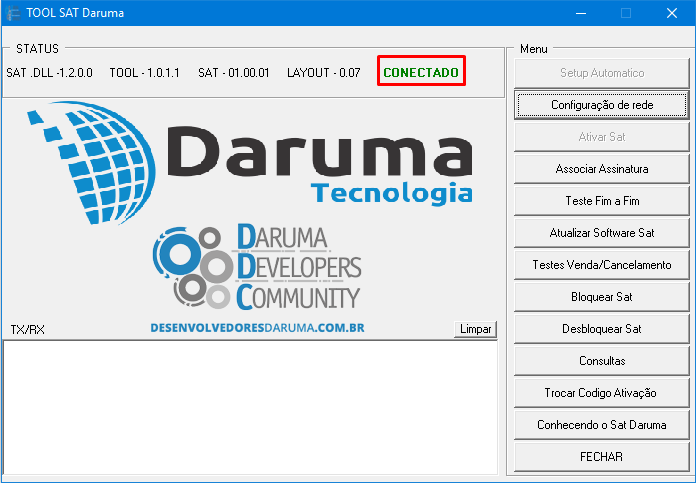
Task: Open Configuração de rede
Action: click(601, 105)
